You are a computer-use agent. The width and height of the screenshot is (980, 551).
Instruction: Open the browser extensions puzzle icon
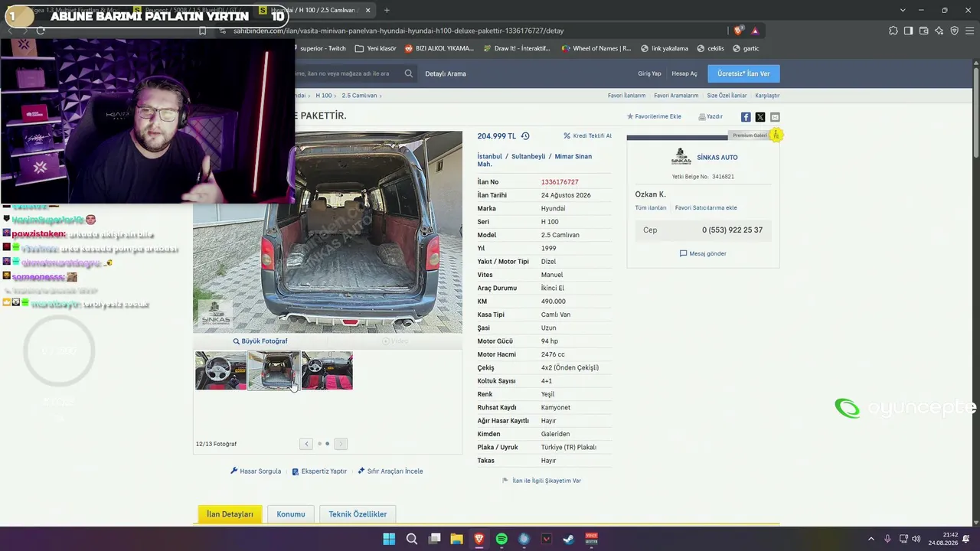coord(893,31)
